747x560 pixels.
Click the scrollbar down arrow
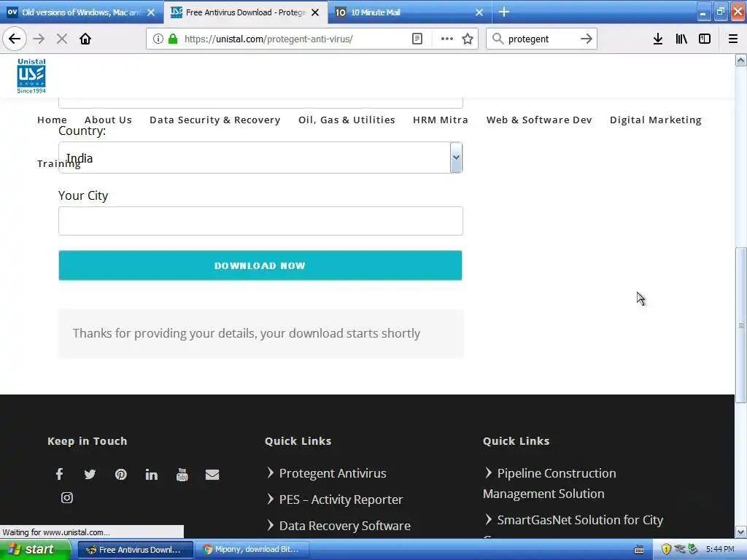(x=741, y=532)
